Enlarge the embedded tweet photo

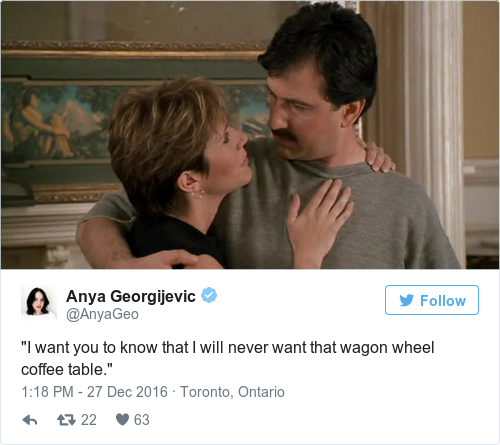point(250,135)
